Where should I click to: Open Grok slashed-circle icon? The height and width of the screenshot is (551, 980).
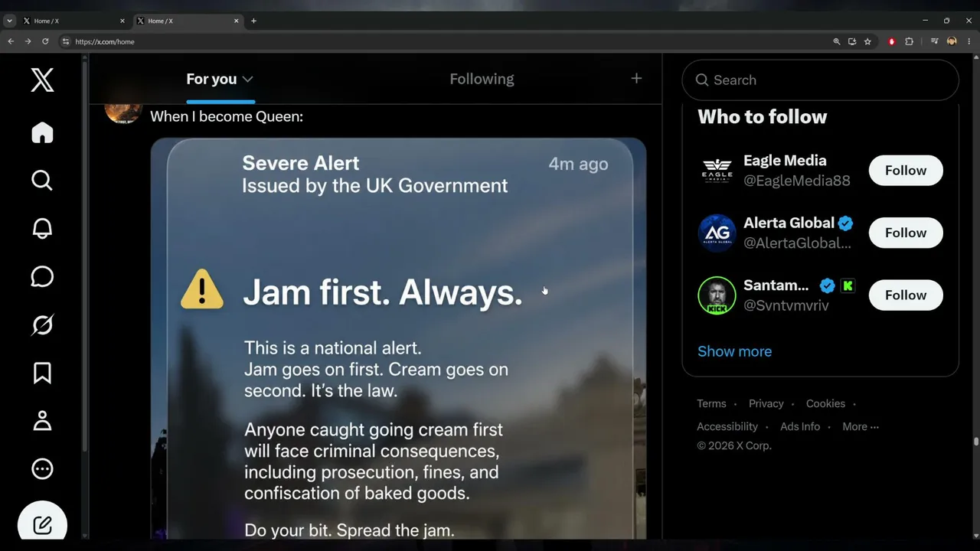coord(42,324)
